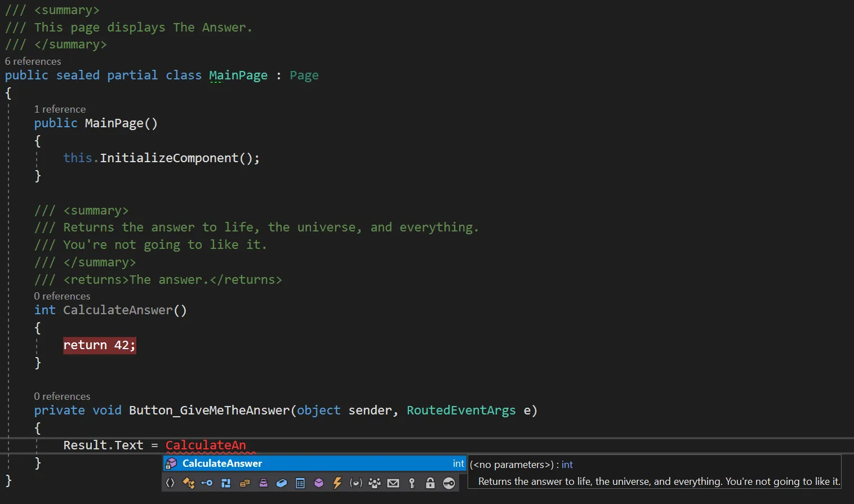This screenshot has width=854, height=504.
Task: Filter completions by Properties wrench icon
Action: coord(207,483)
